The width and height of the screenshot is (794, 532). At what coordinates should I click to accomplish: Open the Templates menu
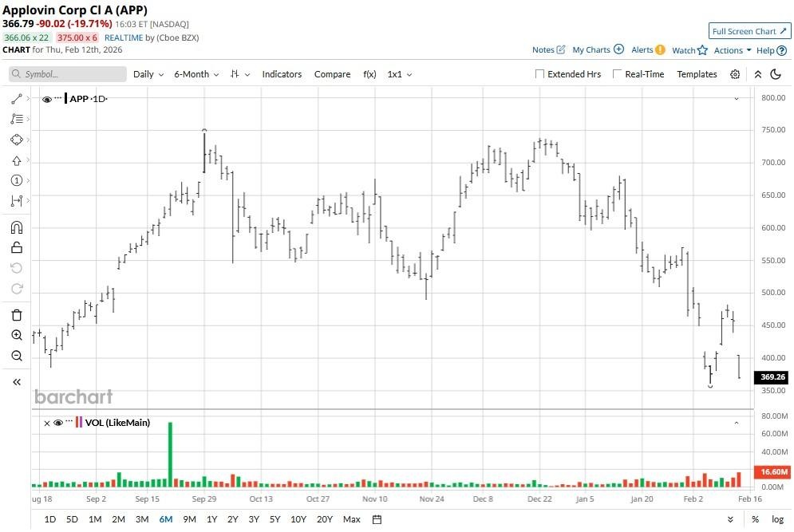tap(697, 74)
